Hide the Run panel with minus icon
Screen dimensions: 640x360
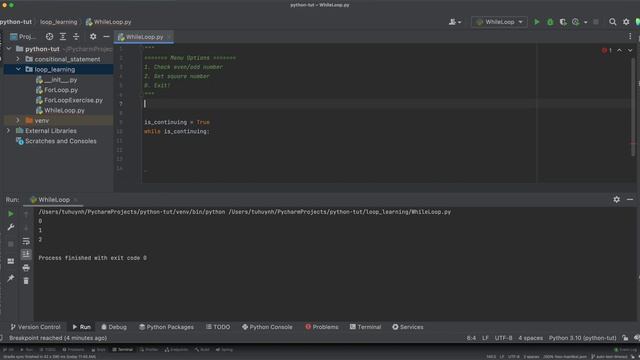click(630, 199)
